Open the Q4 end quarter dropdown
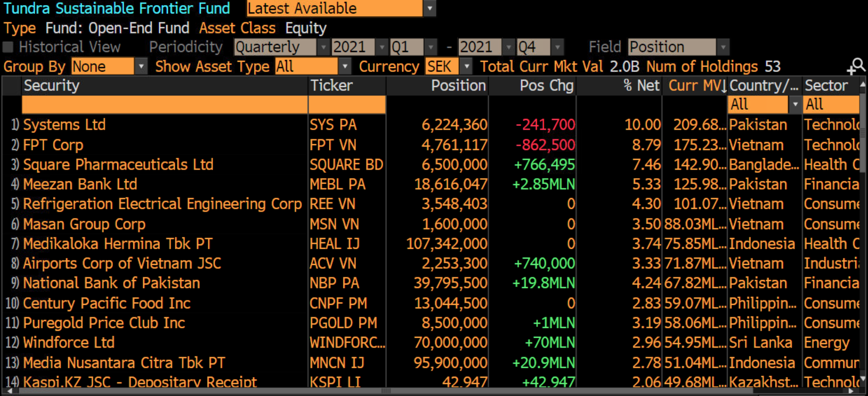Image resolution: width=868 pixels, height=396 pixels. click(558, 47)
